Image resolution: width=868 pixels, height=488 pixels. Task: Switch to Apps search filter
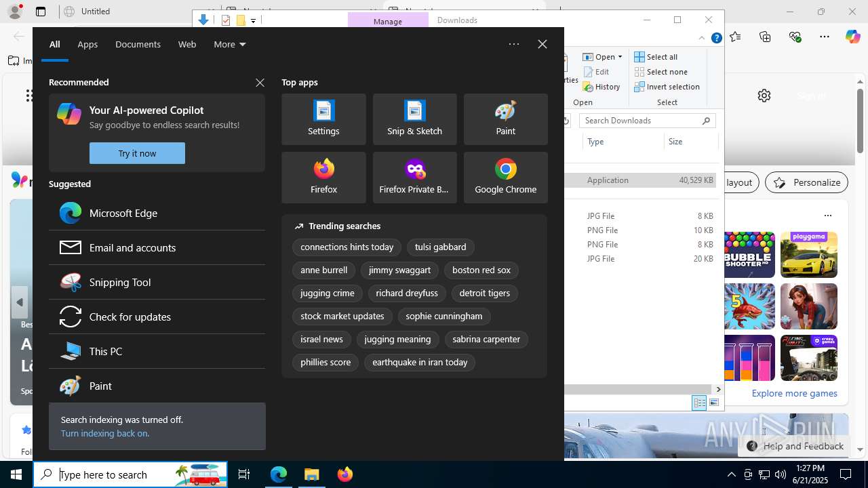coord(87,44)
